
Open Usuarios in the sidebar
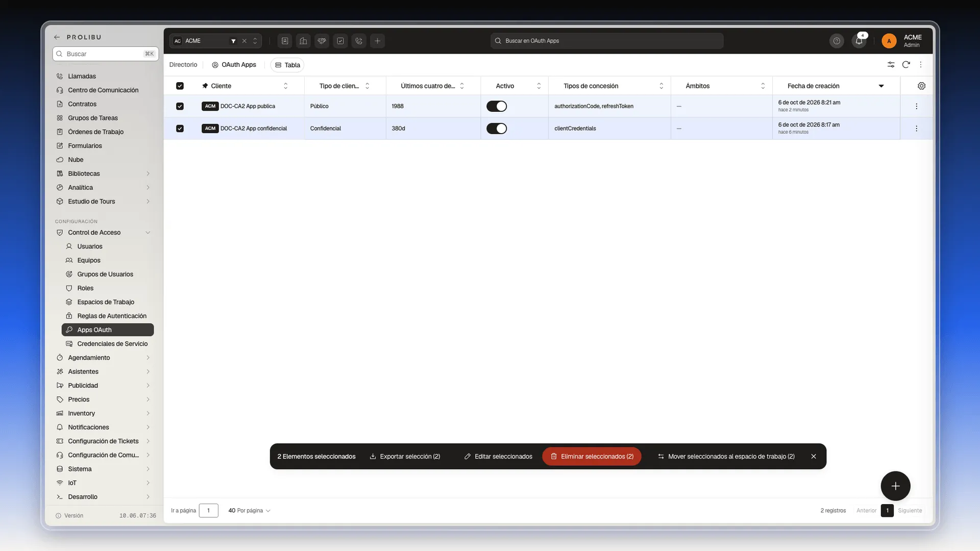coord(107,246)
